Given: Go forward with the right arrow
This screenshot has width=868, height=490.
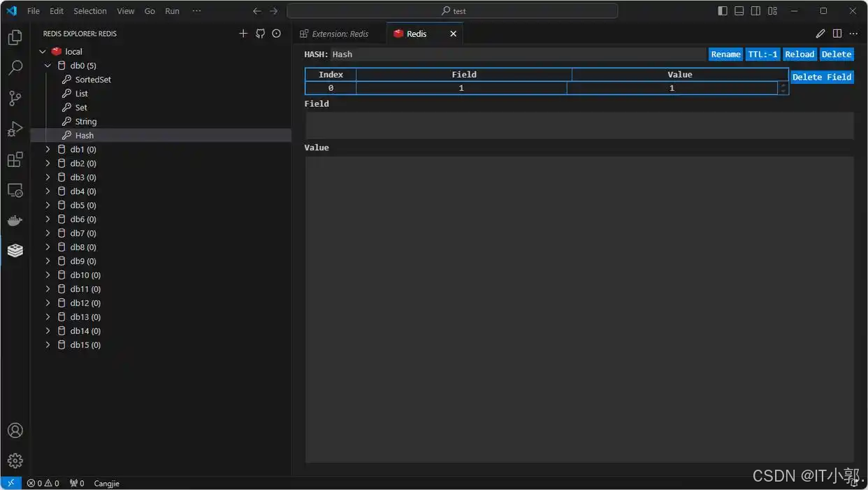Looking at the screenshot, I should click(274, 11).
